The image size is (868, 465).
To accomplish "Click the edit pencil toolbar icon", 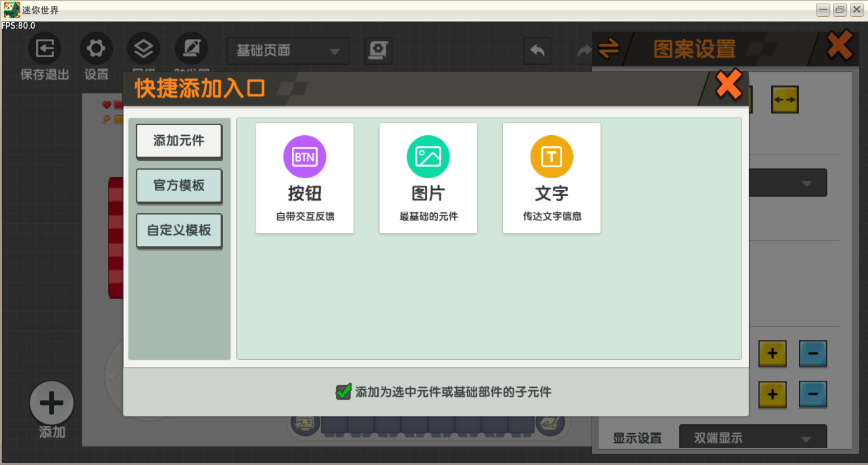I will tap(191, 48).
